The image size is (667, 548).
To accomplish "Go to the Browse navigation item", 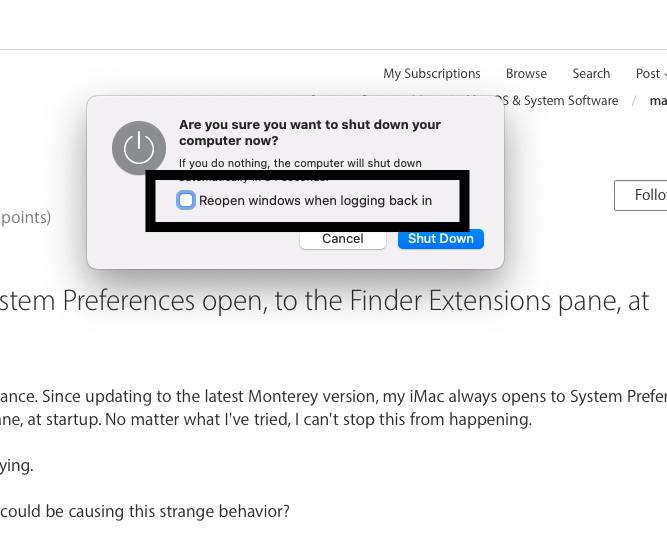I will point(526,74).
